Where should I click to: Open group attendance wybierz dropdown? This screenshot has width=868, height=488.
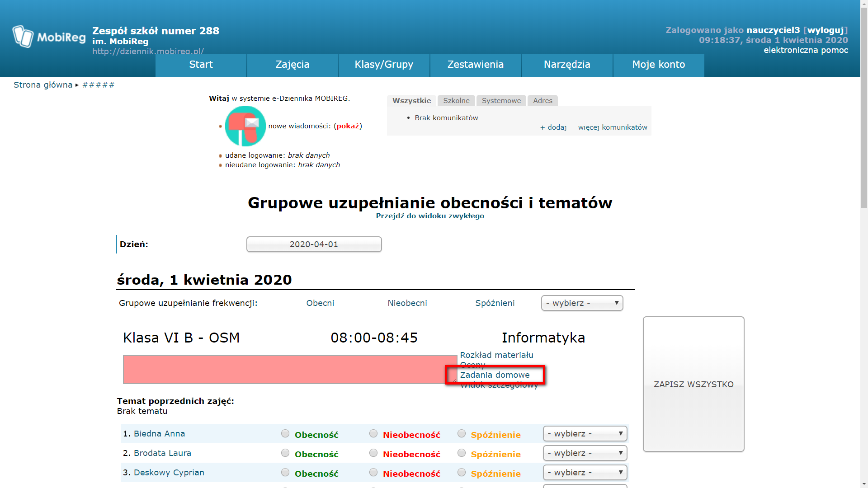[582, 303]
